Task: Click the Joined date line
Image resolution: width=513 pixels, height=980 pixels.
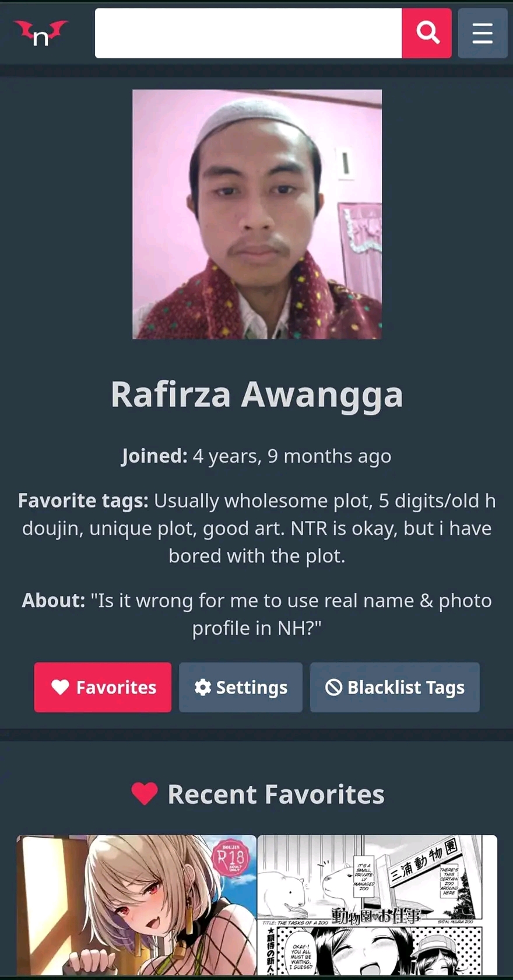Action: click(x=256, y=456)
